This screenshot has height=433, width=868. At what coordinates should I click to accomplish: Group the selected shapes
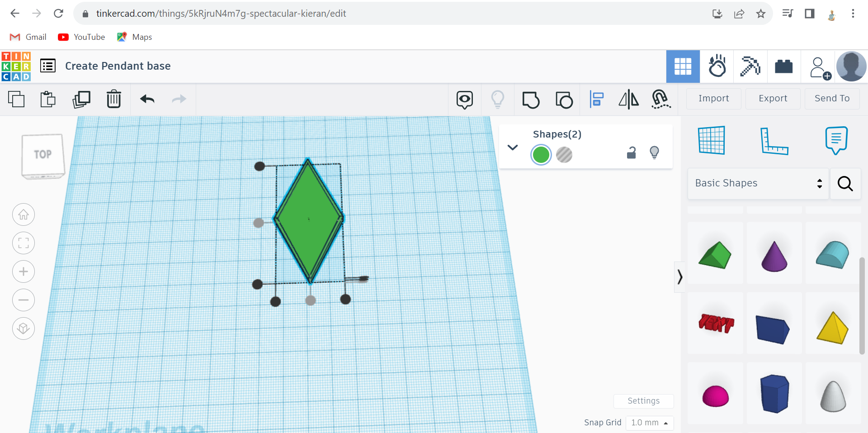click(x=531, y=100)
